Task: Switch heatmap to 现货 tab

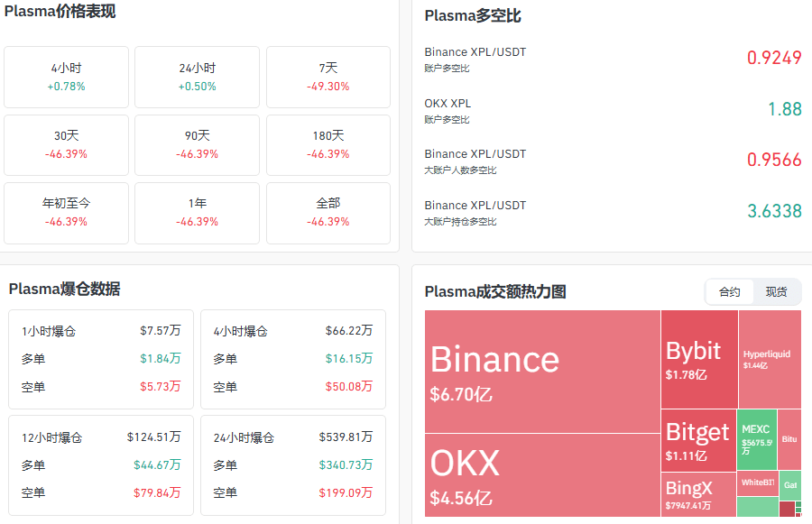Action: (x=776, y=291)
